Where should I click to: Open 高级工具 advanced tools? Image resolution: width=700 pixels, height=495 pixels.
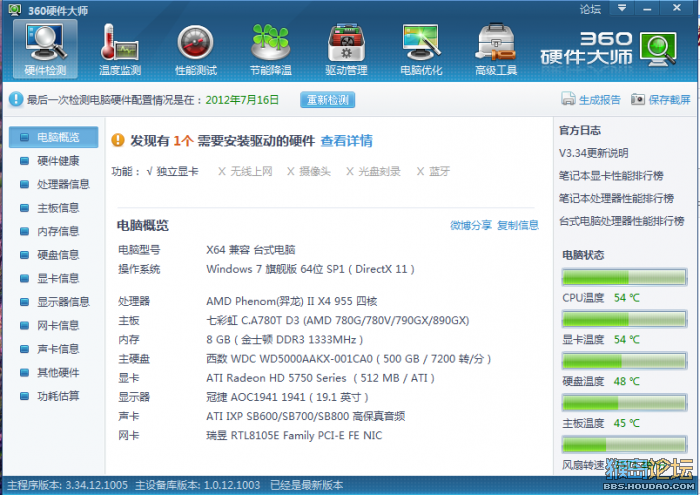click(x=496, y=49)
